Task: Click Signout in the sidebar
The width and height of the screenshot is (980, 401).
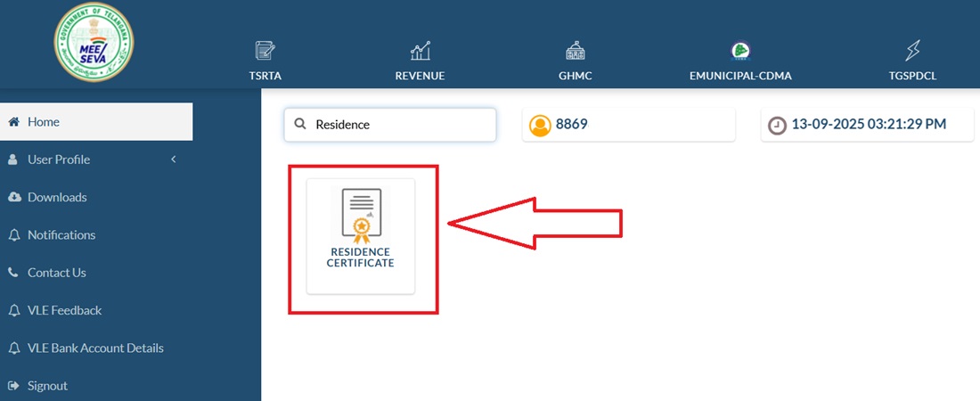Action: pyautogui.click(x=47, y=386)
